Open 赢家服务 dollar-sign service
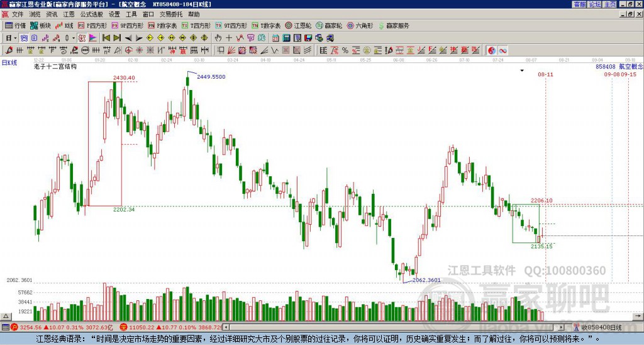Image resolution: width=644 pixels, height=345 pixels. pyautogui.click(x=394, y=25)
